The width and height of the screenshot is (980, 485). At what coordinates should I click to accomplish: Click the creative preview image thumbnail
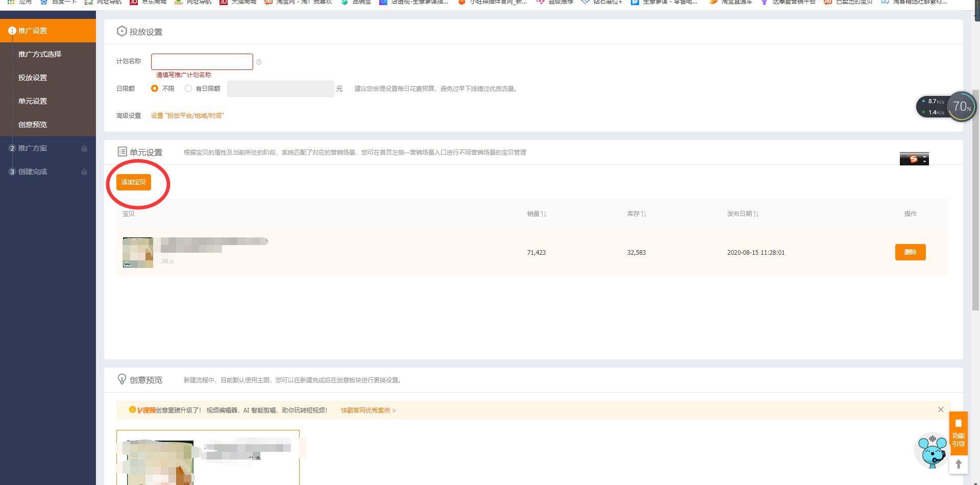[160, 462]
